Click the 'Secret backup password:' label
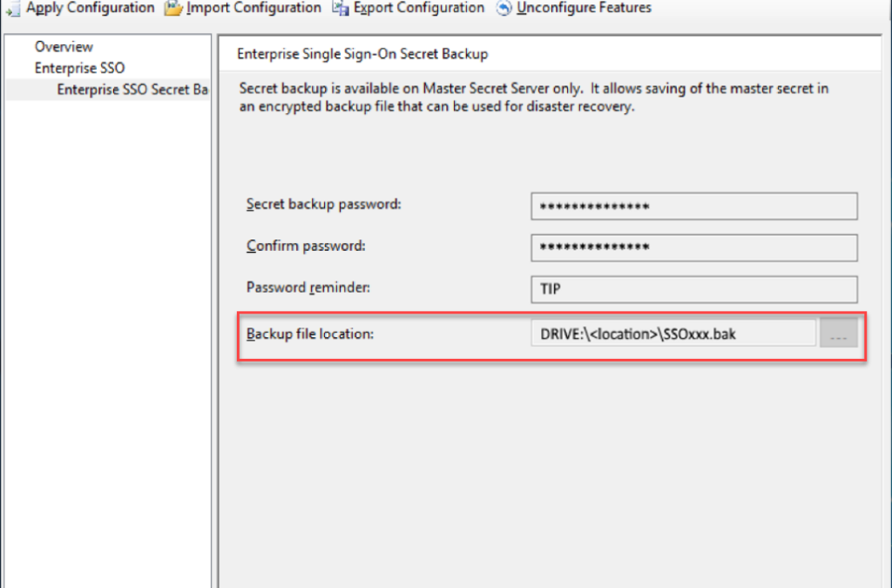Viewport: 892px width, 588px height. tap(324, 204)
